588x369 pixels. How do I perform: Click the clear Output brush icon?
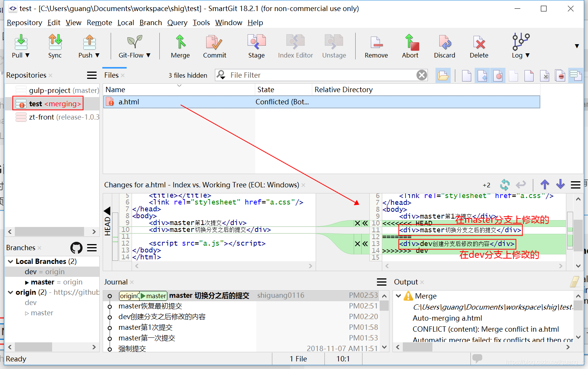click(x=575, y=282)
